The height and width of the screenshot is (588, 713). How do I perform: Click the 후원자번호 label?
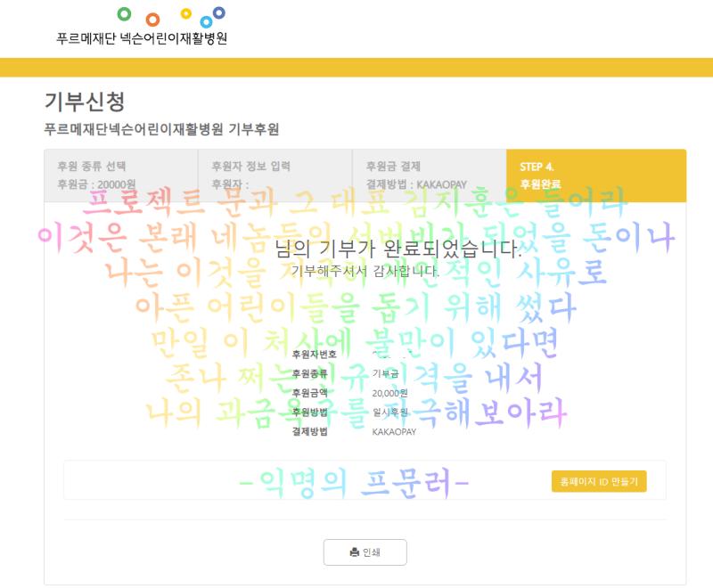click(315, 354)
